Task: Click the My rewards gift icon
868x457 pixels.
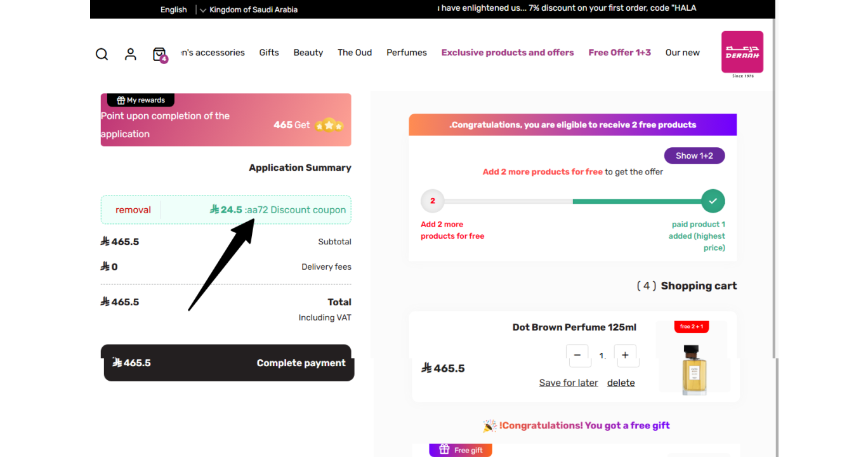Action: 121,100
